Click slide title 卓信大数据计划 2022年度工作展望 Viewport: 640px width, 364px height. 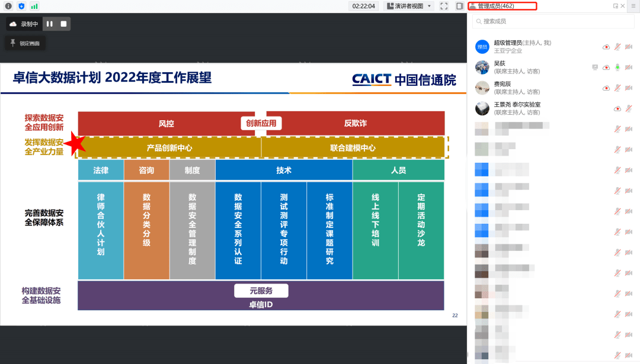[x=112, y=78]
